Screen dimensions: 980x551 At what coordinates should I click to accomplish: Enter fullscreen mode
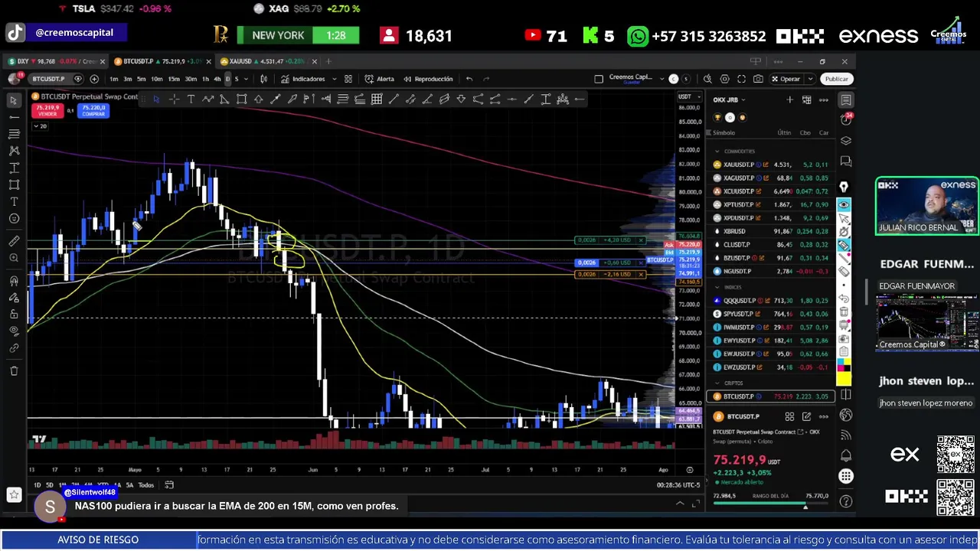(741, 79)
